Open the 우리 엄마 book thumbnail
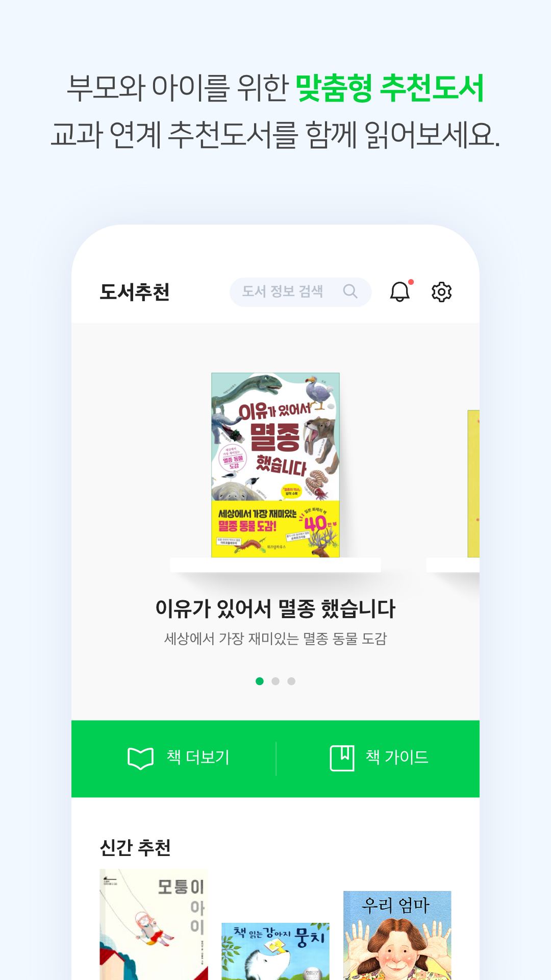 point(397,936)
